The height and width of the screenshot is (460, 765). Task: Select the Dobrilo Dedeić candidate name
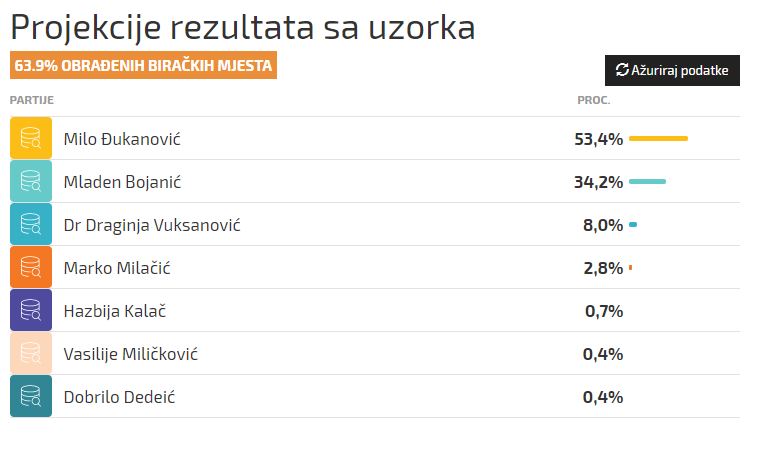coord(119,397)
